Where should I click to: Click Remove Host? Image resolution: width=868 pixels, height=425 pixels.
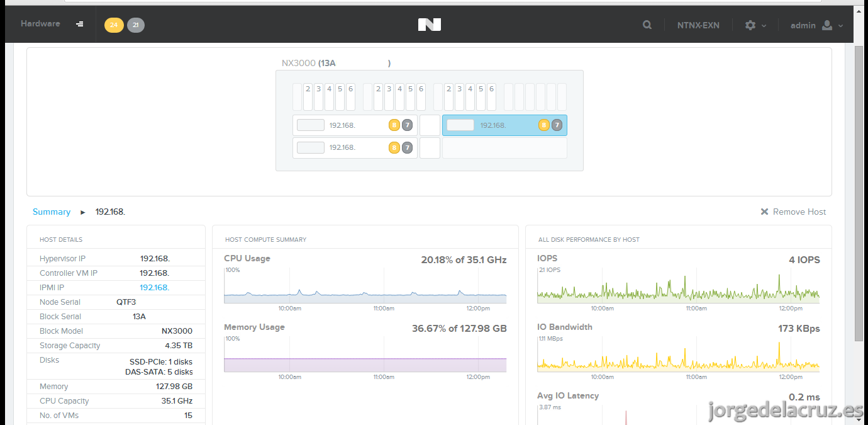(x=793, y=212)
